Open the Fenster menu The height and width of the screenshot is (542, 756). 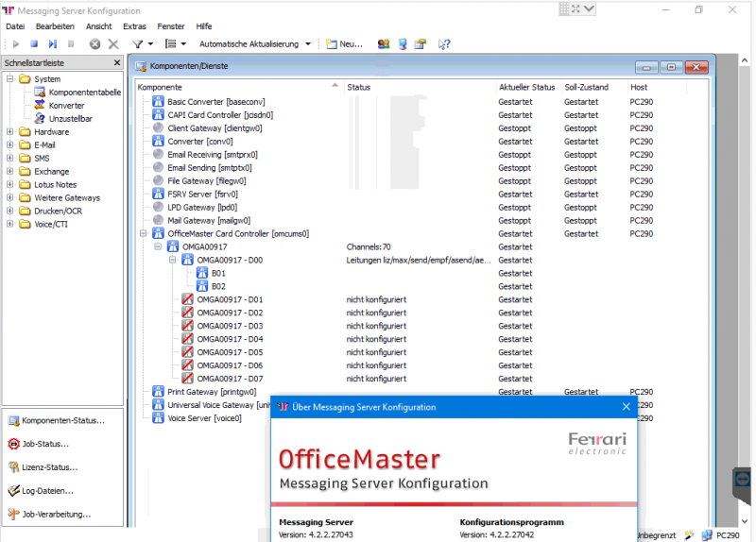(x=171, y=26)
